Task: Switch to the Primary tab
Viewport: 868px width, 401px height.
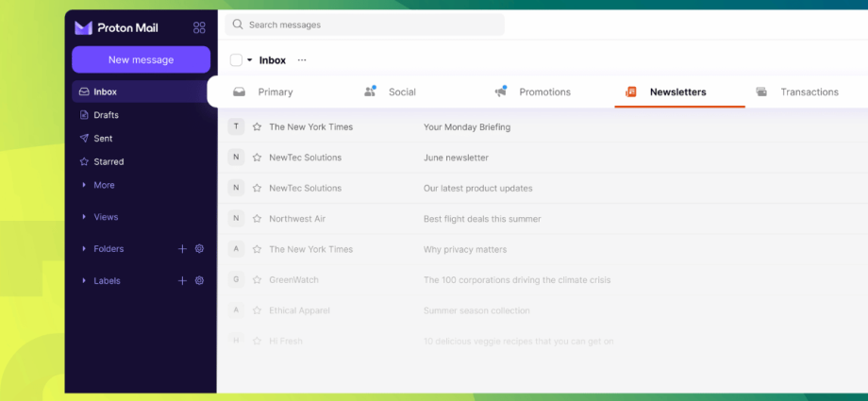Action: 275,92
